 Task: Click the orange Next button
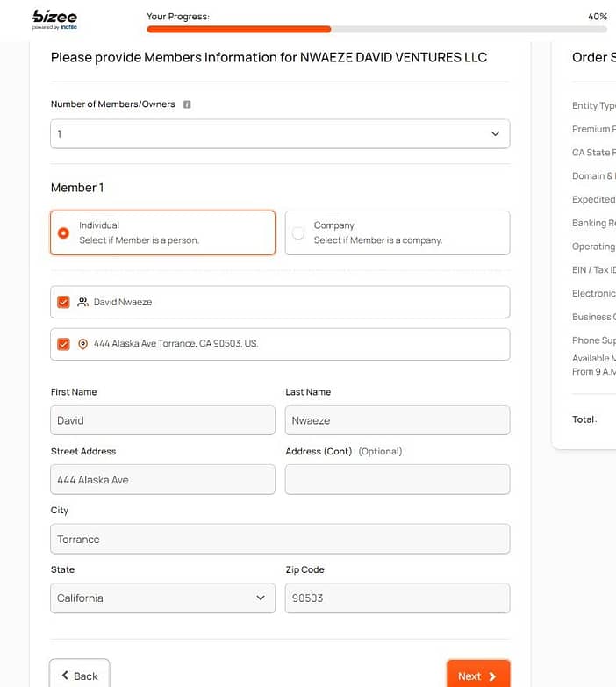[x=478, y=676]
